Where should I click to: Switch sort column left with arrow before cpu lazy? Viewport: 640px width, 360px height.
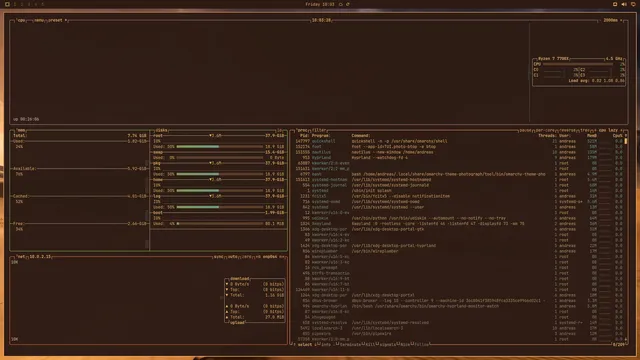pyautogui.click(x=596, y=130)
